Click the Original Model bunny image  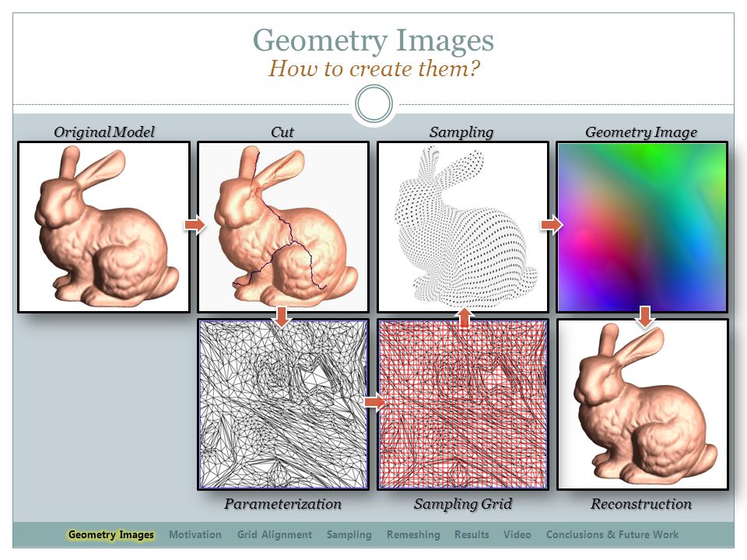click(103, 227)
